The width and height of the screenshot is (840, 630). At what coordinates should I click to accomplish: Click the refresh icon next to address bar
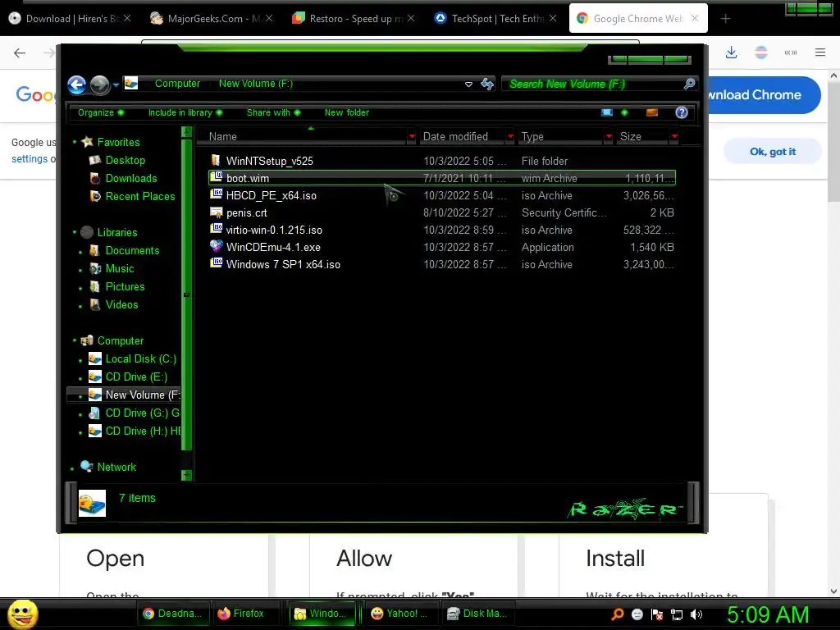(487, 84)
